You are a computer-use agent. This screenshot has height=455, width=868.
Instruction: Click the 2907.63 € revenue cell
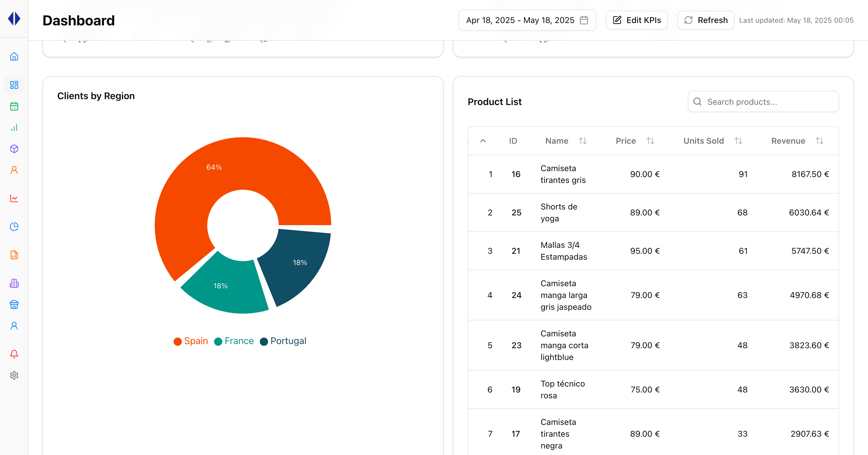coord(810,434)
